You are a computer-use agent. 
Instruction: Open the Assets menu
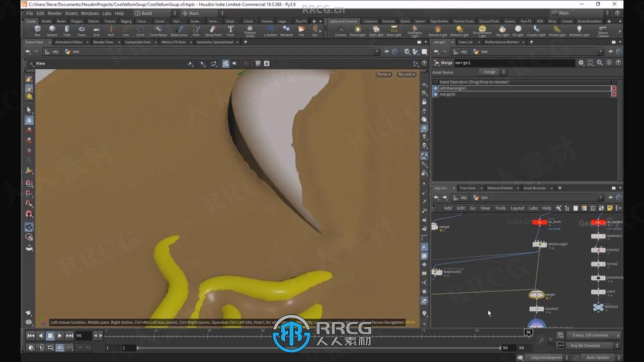(x=71, y=13)
